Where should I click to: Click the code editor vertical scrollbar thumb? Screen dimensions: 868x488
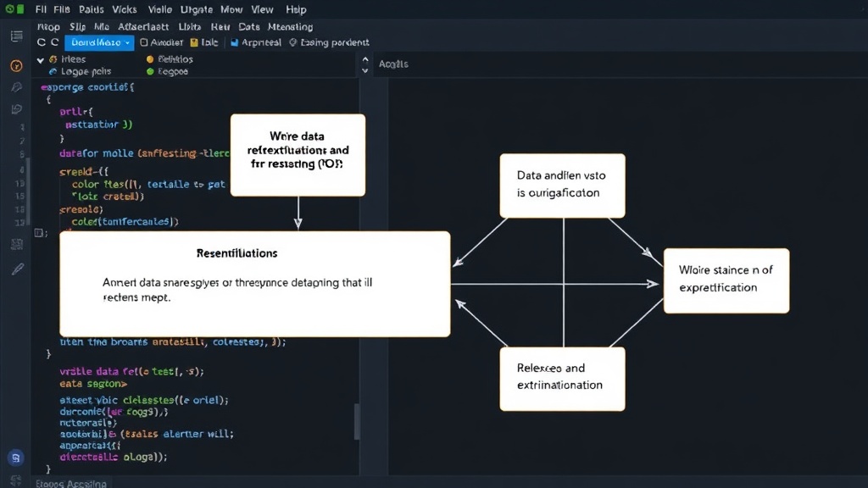pos(357,421)
